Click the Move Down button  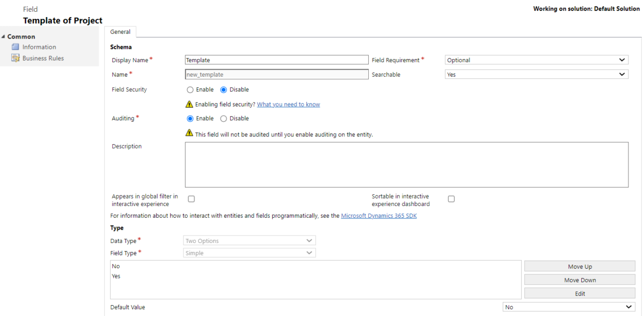(x=580, y=280)
